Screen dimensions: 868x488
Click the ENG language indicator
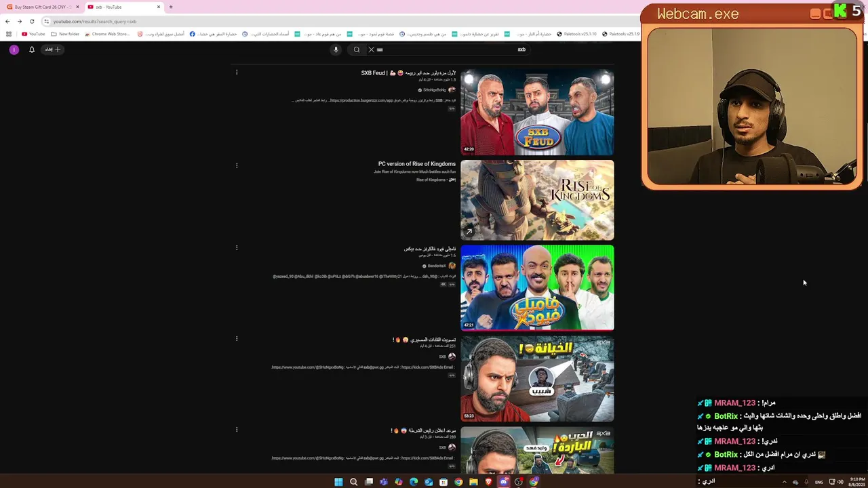click(818, 482)
